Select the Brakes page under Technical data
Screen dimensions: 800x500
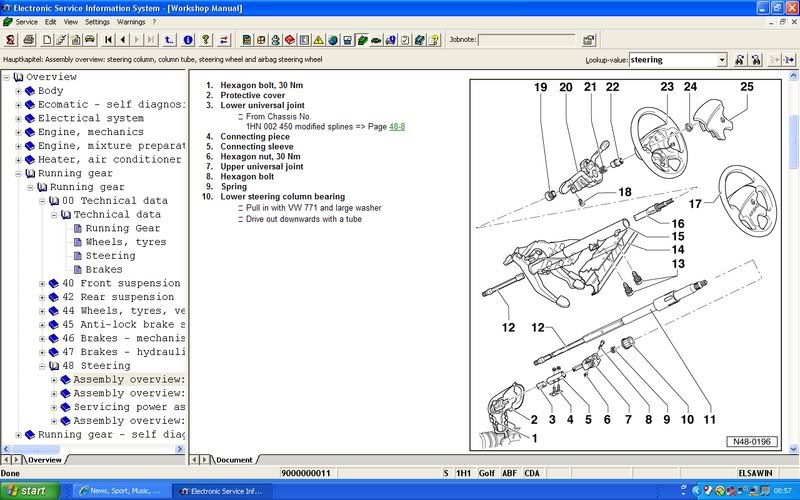click(104, 269)
